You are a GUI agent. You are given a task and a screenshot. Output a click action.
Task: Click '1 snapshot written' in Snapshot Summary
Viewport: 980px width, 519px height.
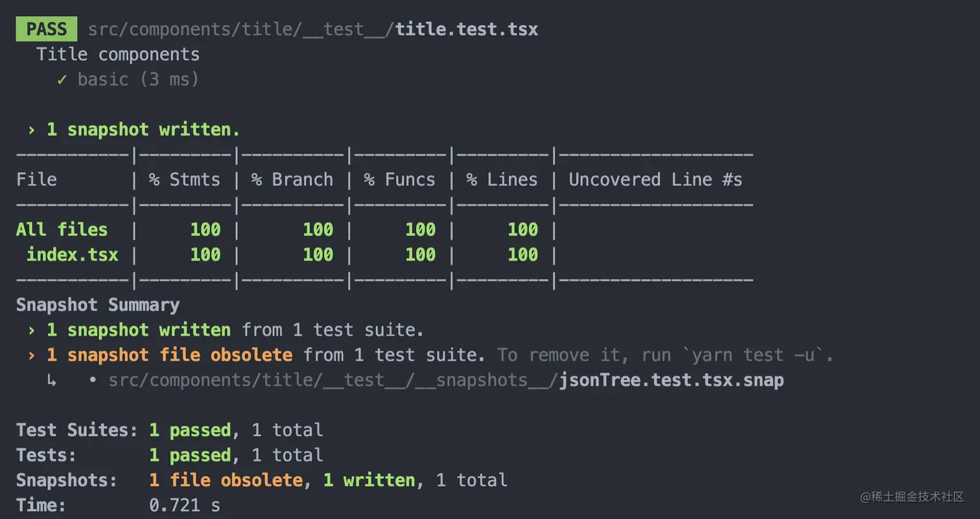coord(139,330)
